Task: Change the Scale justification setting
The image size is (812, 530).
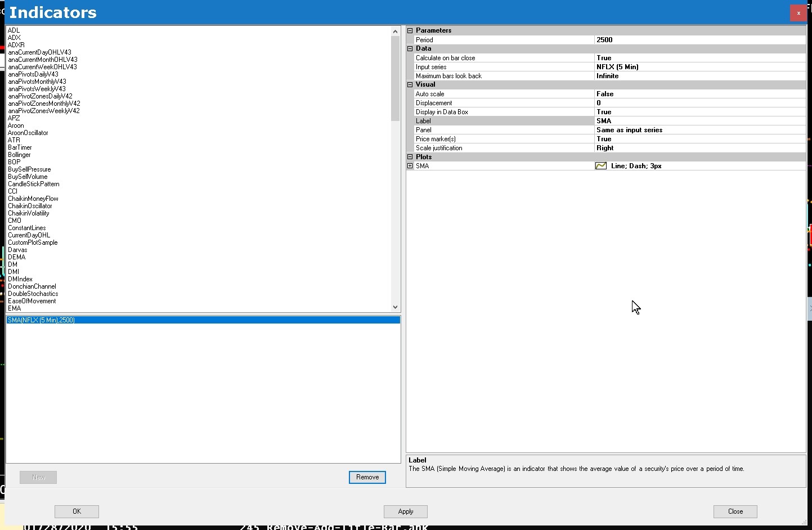Action: [x=698, y=148]
